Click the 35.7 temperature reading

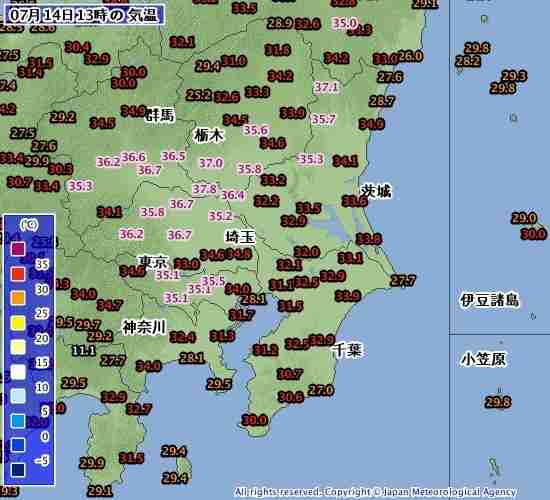(x=323, y=119)
